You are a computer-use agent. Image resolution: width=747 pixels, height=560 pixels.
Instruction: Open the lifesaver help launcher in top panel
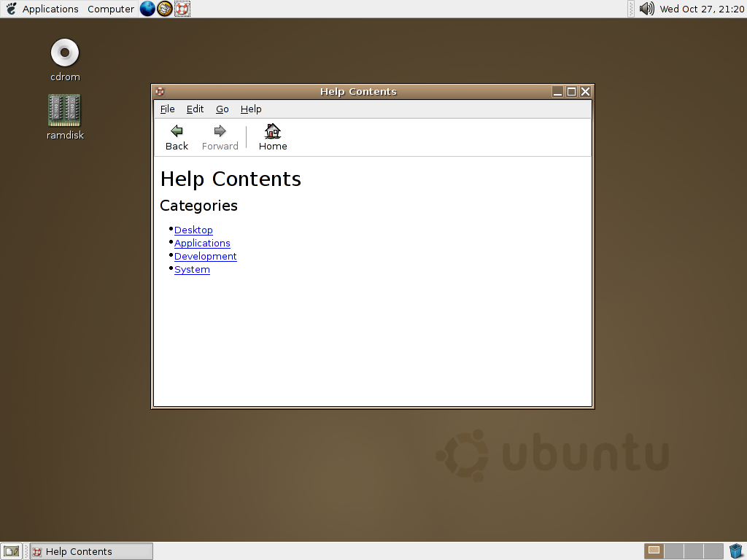182,9
